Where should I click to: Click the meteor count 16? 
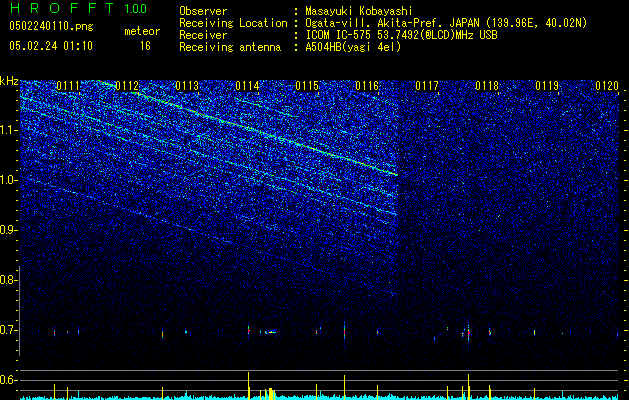click(x=145, y=46)
